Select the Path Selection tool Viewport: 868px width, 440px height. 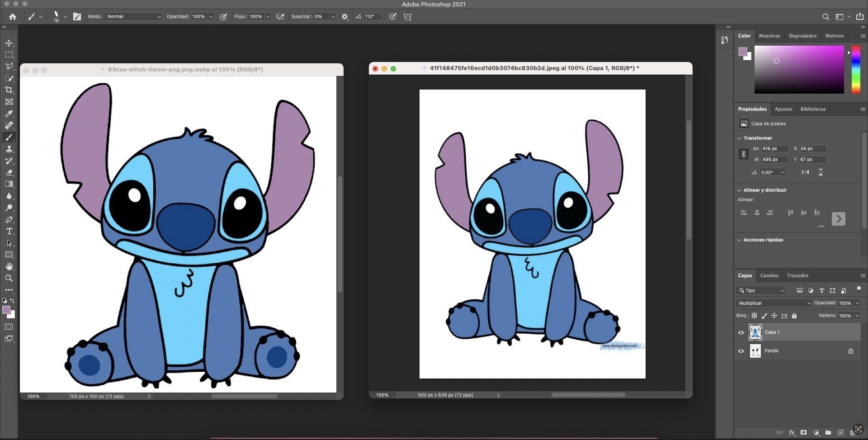coord(9,243)
